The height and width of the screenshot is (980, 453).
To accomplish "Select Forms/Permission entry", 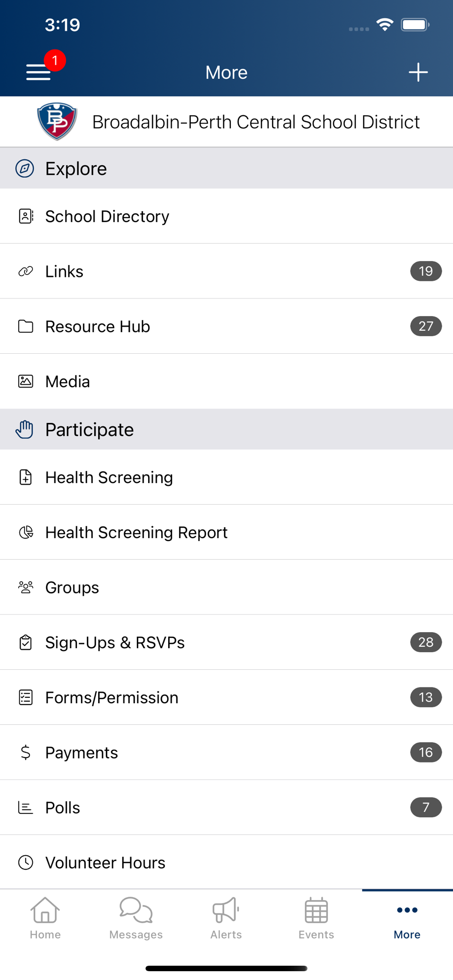I will click(226, 697).
